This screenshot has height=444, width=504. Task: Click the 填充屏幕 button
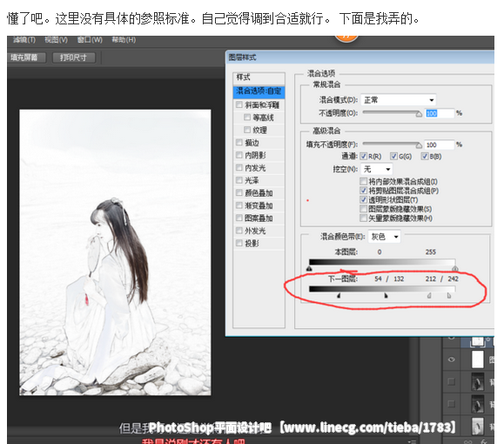pyautogui.click(x=26, y=57)
